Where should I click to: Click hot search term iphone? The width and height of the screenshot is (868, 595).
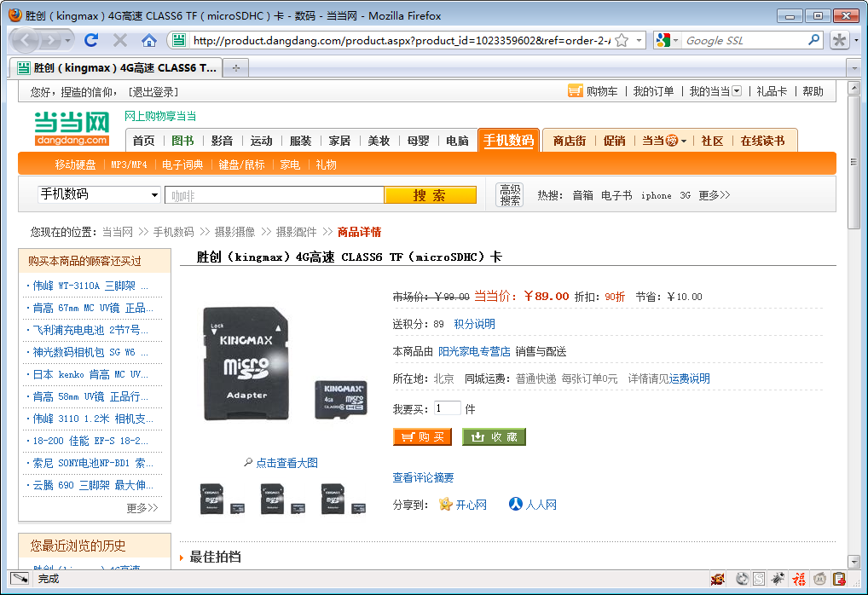pos(656,195)
